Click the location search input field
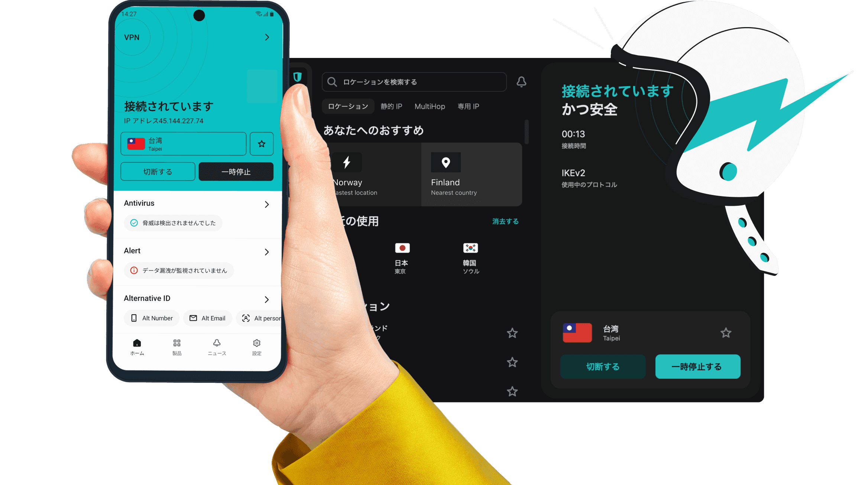The height and width of the screenshot is (485, 868). click(x=415, y=82)
